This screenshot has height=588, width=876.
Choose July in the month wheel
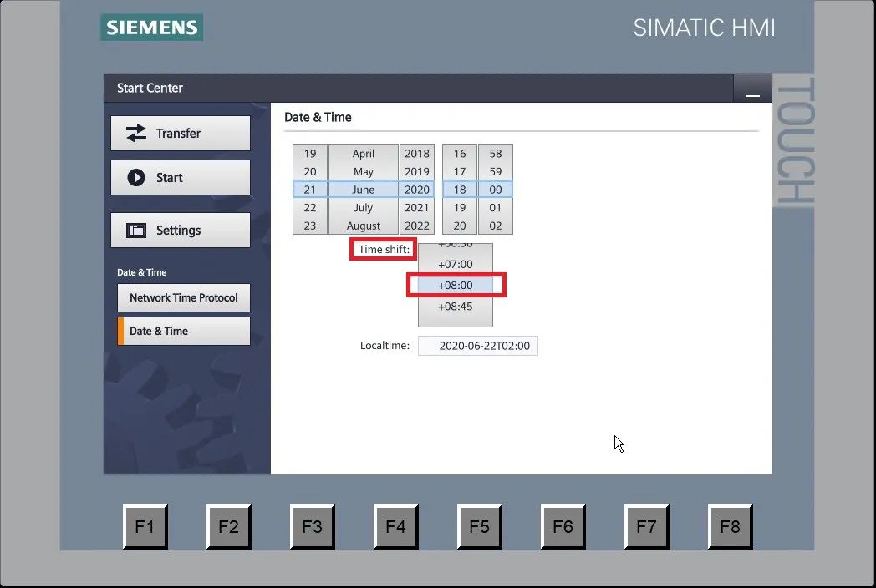pyautogui.click(x=363, y=208)
